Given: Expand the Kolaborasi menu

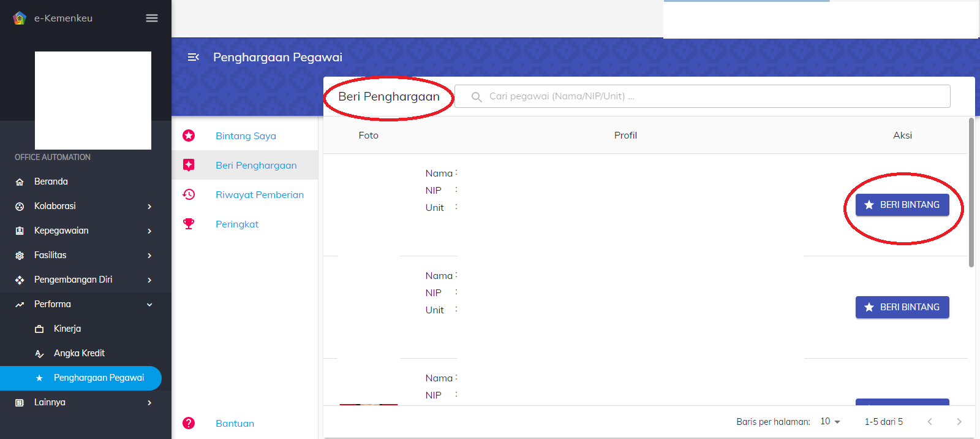Looking at the screenshot, I should click(149, 207).
